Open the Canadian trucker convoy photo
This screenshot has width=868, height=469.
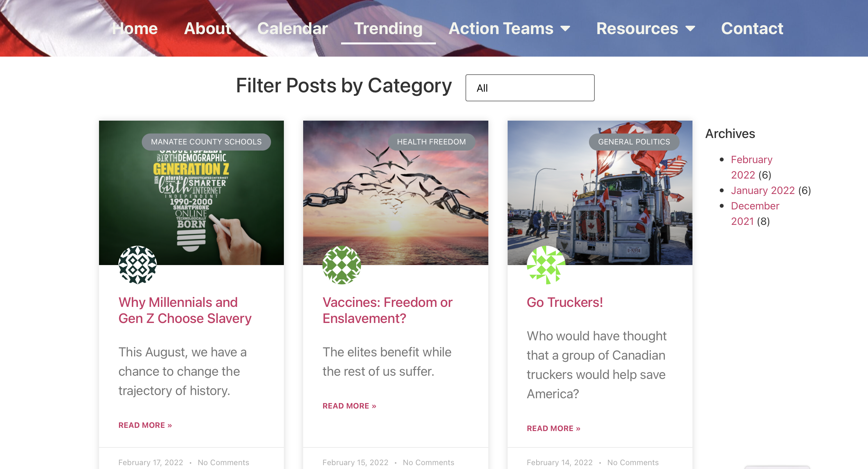pos(600,193)
